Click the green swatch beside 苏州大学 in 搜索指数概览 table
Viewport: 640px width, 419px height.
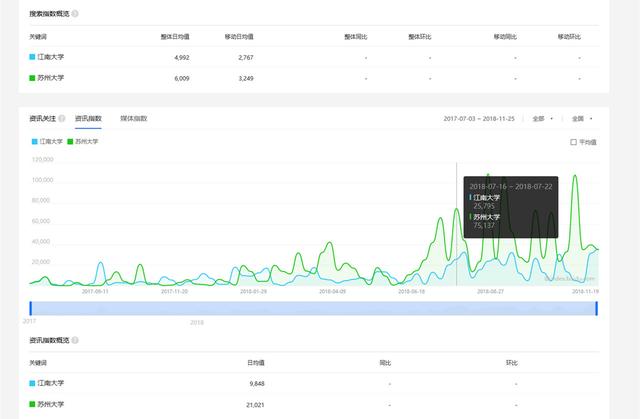click(x=32, y=78)
